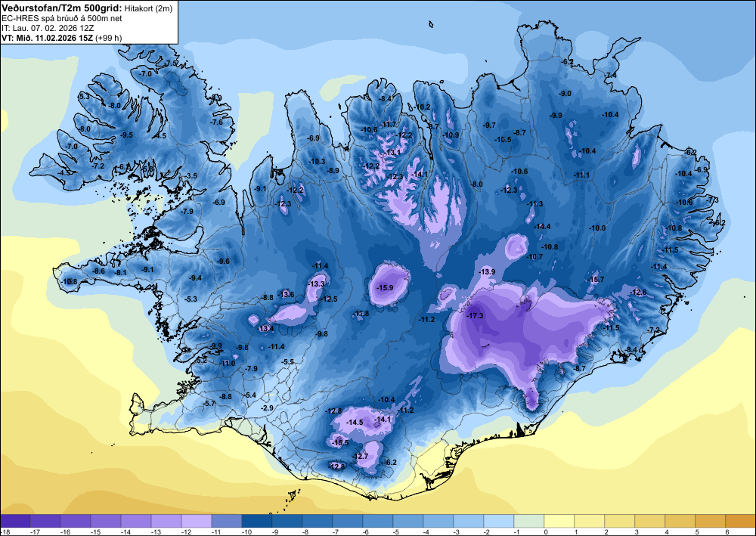
Task: Select the -13.4 temperature label
Action: 265,329
